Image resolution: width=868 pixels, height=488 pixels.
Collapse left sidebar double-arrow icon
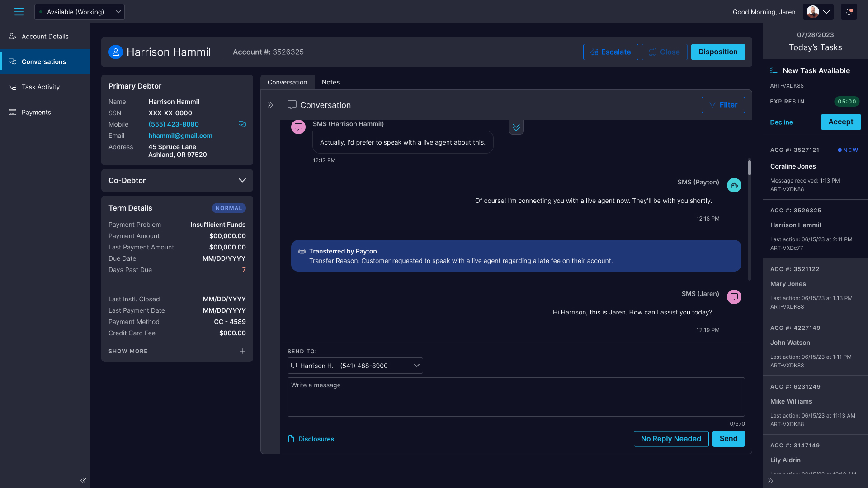[83, 481]
